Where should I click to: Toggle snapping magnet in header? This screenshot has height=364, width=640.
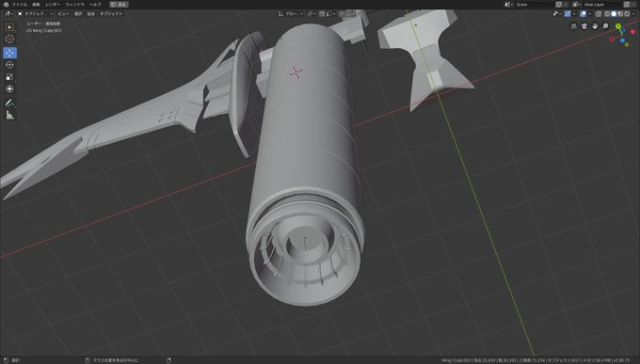click(322, 14)
